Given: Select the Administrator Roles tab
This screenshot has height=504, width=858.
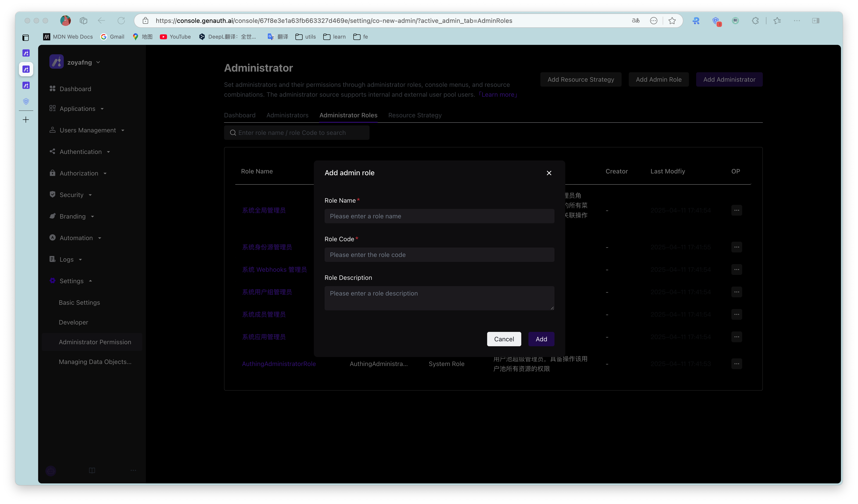Looking at the screenshot, I should [348, 115].
